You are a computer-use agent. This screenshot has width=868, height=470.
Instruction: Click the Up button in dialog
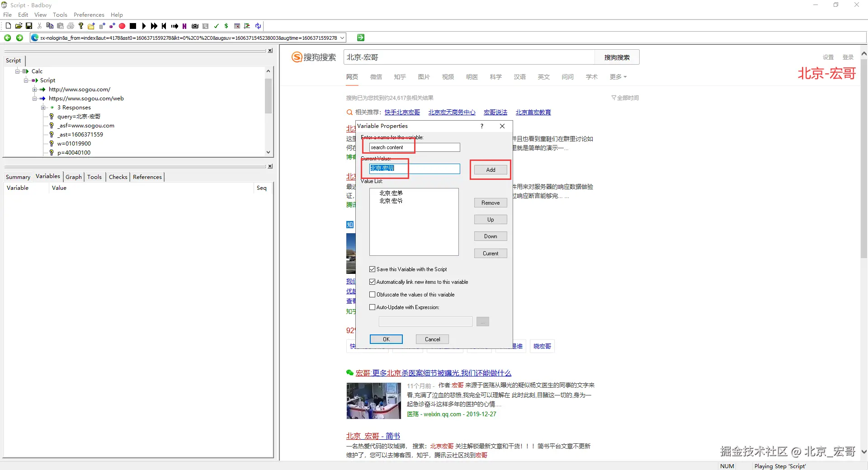491,220
